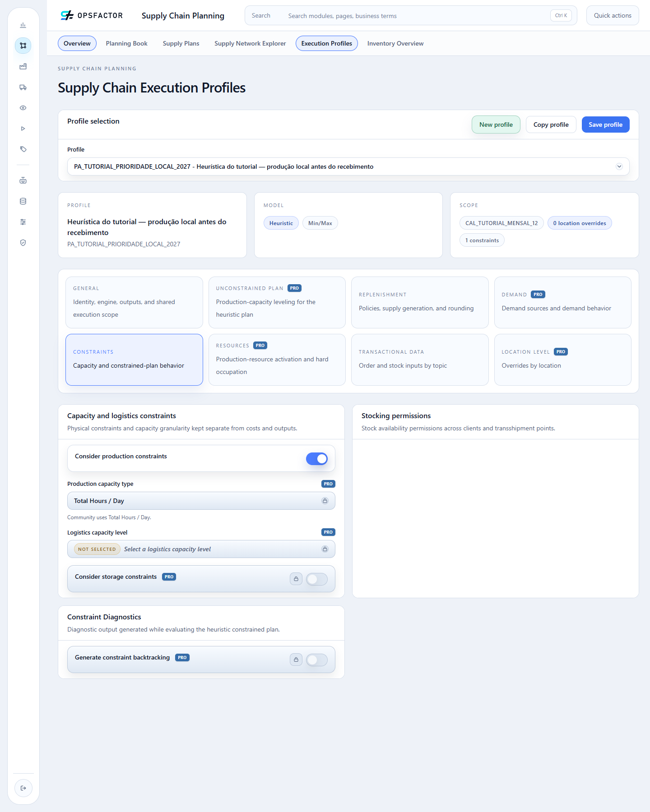
Task: Click lock icon in Logistics capacity level field
Action: pyautogui.click(x=325, y=549)
